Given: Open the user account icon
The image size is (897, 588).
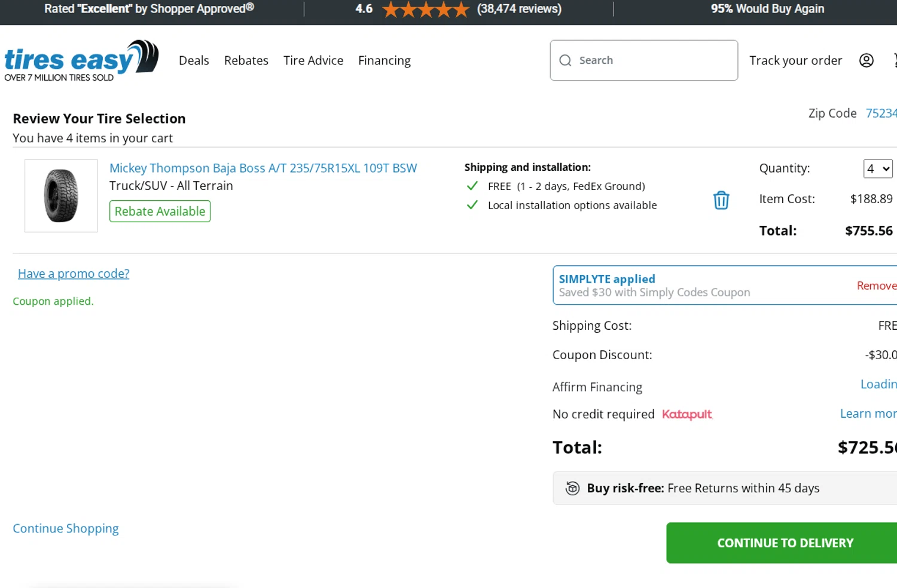Looking at the screenshot, I should 866,60.
